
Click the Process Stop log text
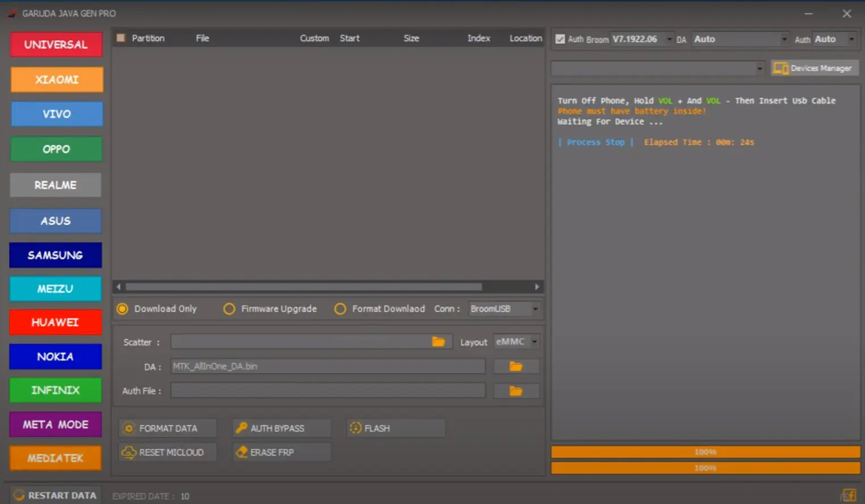tap(596, 142)
